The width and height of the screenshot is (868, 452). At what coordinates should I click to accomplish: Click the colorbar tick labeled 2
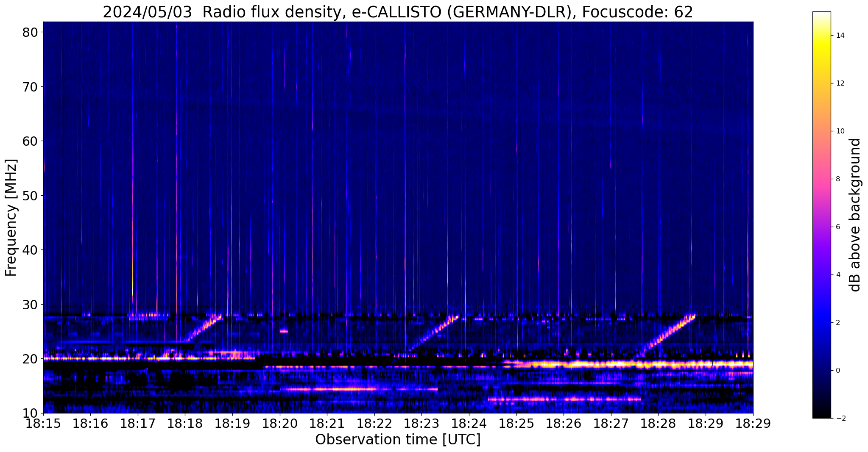pos(838,323)
